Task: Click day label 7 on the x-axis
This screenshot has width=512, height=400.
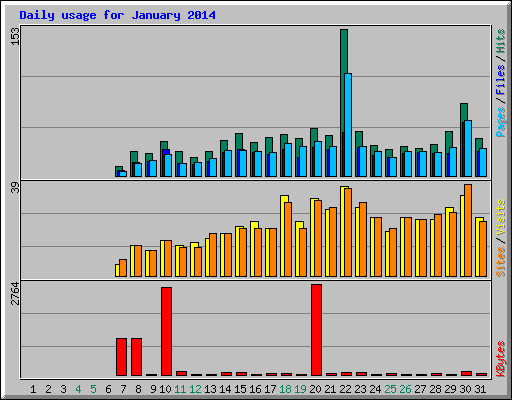Action: (123, 389)
